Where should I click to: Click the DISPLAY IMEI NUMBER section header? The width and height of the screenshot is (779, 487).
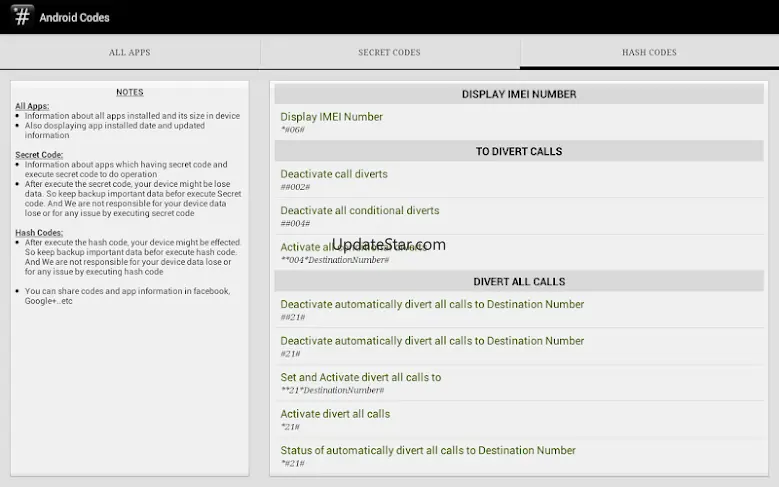[x=519, y=94]
